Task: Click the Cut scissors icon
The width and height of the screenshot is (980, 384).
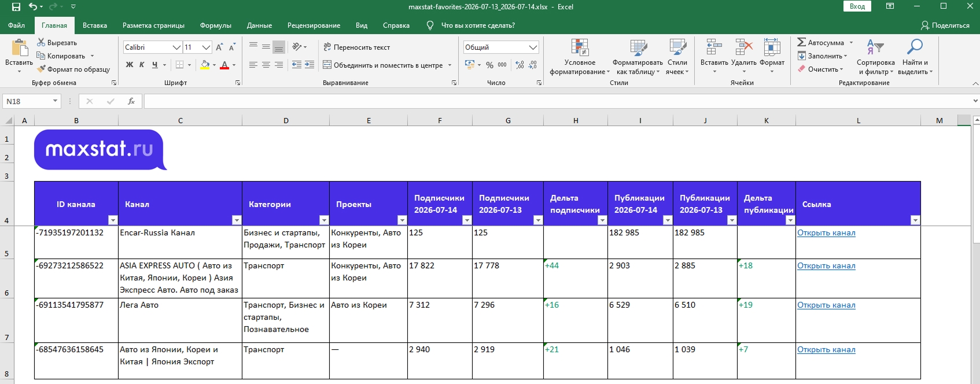Action: tap(41, 43)
